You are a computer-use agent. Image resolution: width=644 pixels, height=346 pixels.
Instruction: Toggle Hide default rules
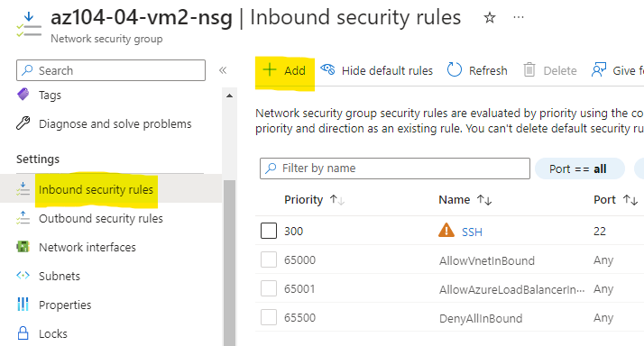coord(377,70)
